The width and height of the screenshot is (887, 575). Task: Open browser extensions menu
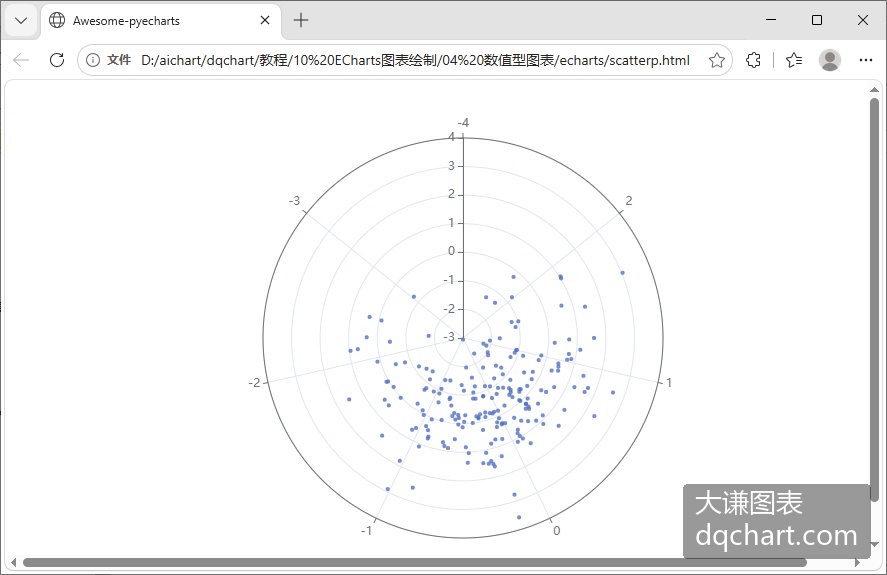point(753,60)
